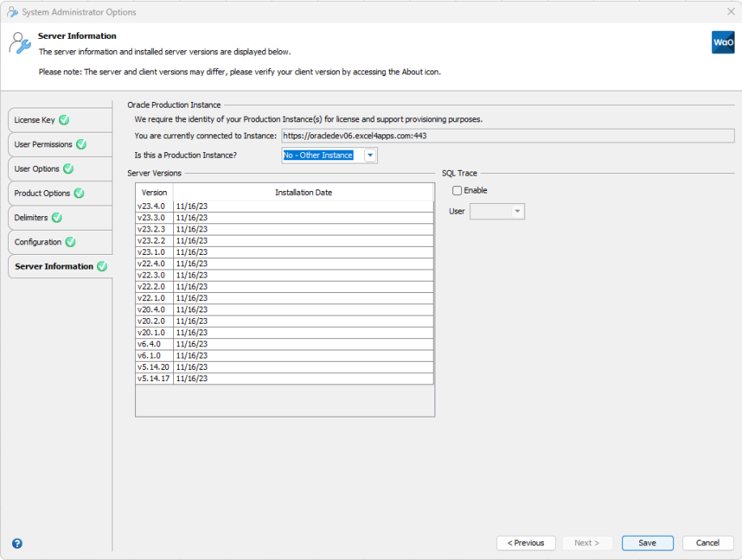Select 'No - Other Instance' from the combo box
The height and width of the screenshot is (560, 742).
[x=320, y=155]
